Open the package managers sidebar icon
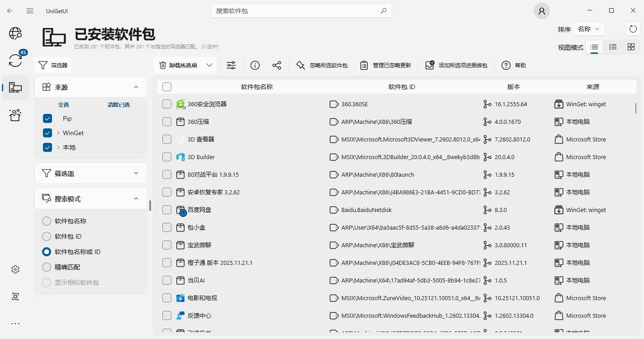Screen dimensions: 644x339 15,297
